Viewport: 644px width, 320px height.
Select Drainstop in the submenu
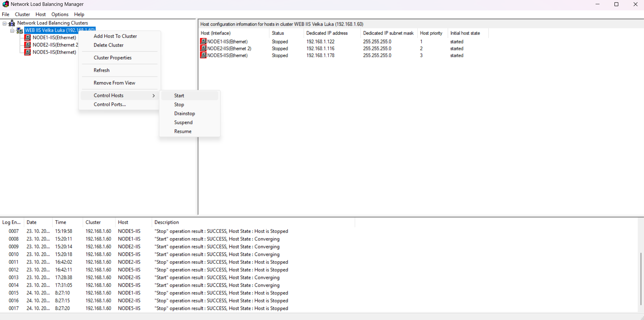click(x=184, y=113)
